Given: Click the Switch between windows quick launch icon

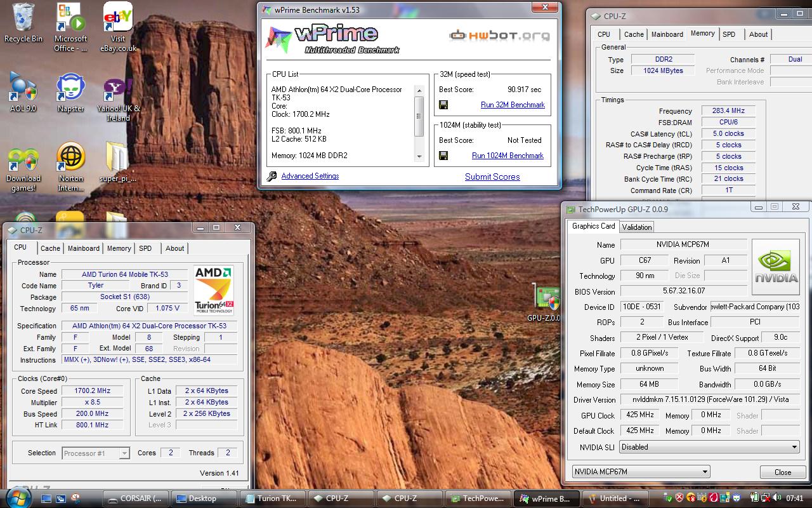Looking at the screenshot, I should coord(61,498).
